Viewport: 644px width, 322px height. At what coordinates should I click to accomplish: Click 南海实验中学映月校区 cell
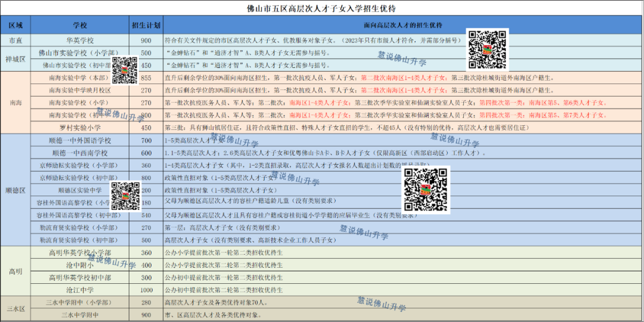(80, 90)
